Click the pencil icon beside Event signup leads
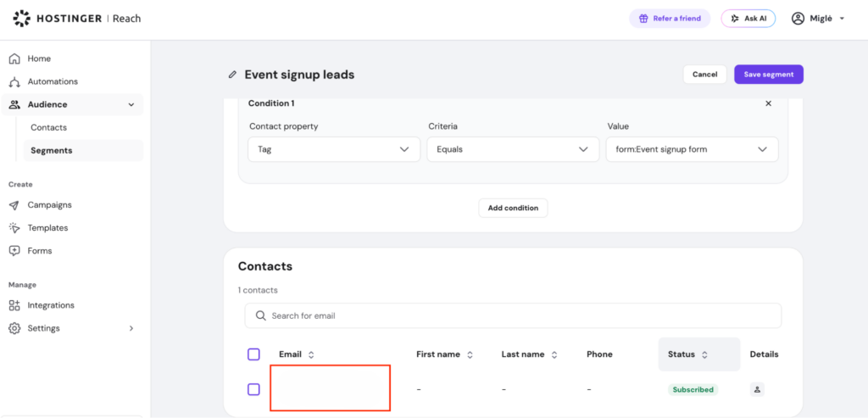Image resolution: width=868 pixels, height=418 pixels. (232, 75)
